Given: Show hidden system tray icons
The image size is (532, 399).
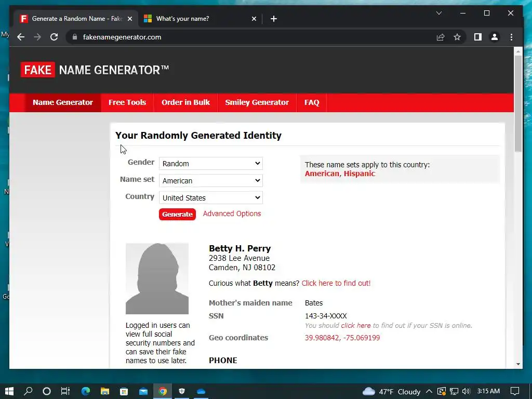Looking at the screenshot, I should [x=429, y=391].
